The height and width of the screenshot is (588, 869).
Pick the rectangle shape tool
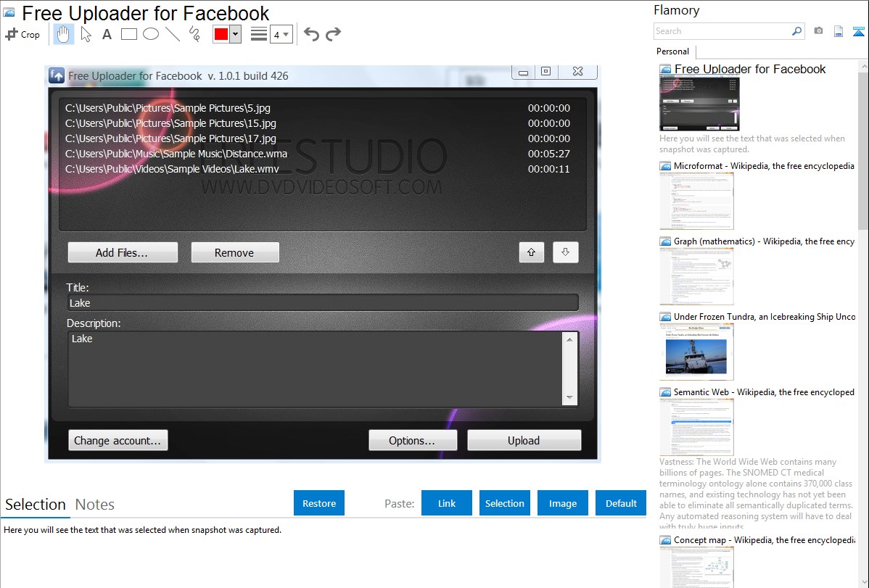128,34
